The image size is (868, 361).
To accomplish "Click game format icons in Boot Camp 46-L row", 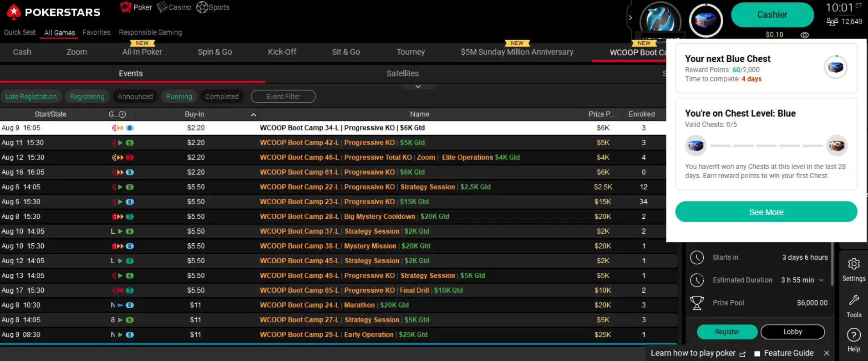I will point(122,158).
